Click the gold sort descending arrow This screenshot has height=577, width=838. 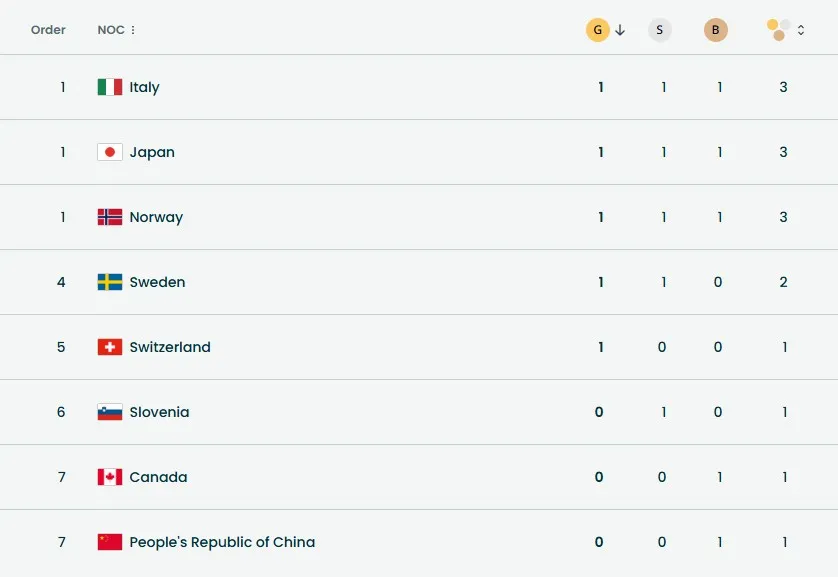[x=620, y=30]
